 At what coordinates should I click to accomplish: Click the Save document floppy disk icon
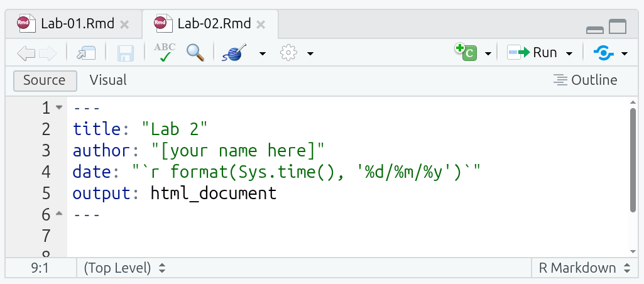click(x=126, y=53)
